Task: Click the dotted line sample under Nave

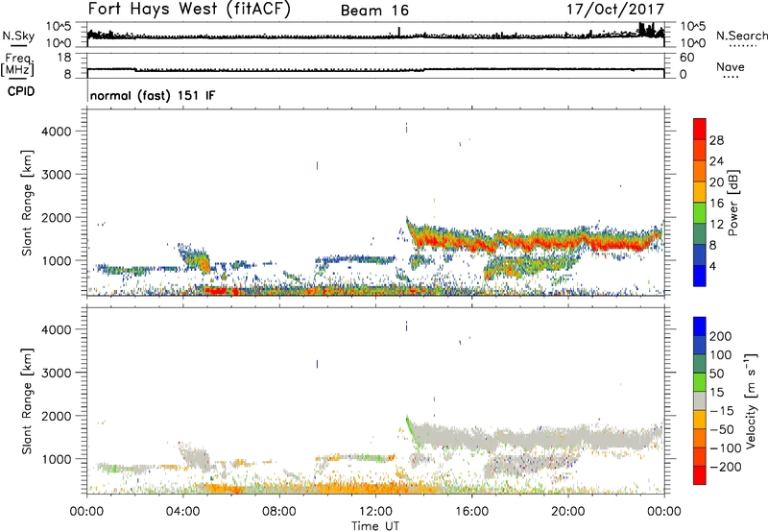Action: (731, 77)
